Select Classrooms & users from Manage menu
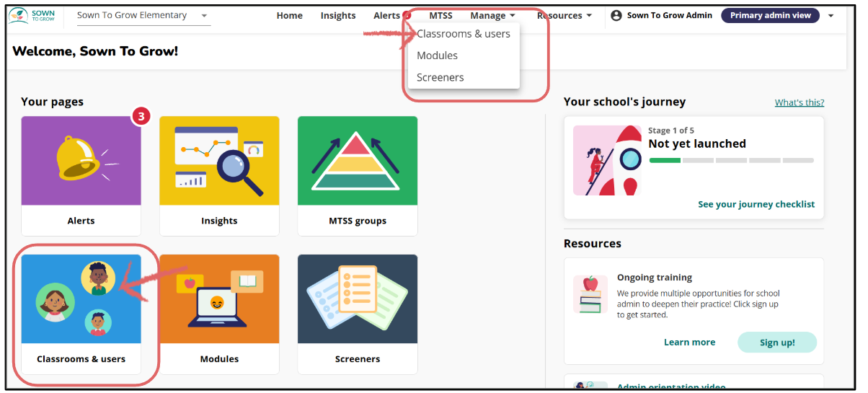This screenshot has width=868, height=393. pos(464,34)
